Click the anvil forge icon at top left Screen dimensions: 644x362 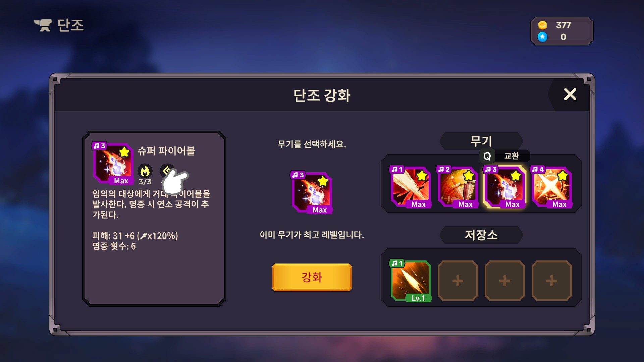[x=43, y=25]
